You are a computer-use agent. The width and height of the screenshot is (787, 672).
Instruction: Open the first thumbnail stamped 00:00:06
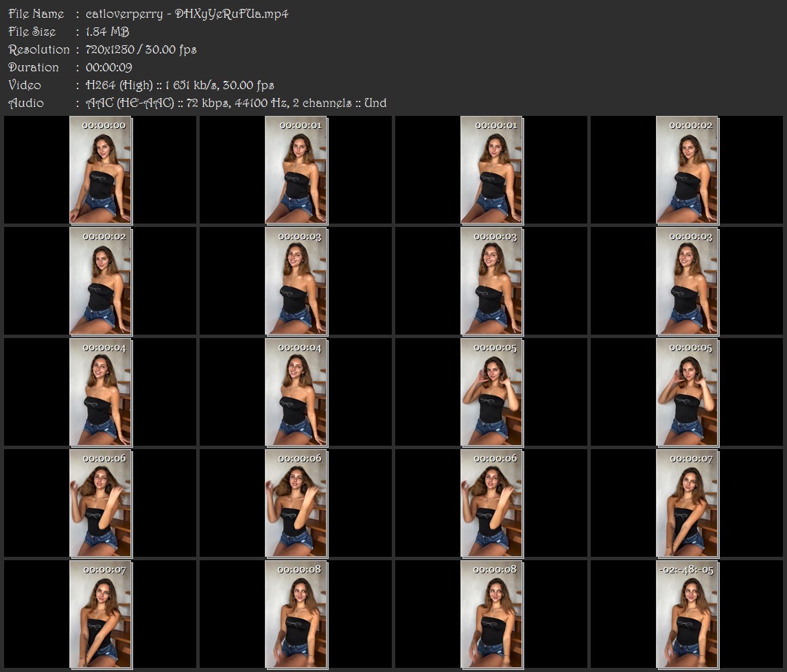[x=100, y=503]
